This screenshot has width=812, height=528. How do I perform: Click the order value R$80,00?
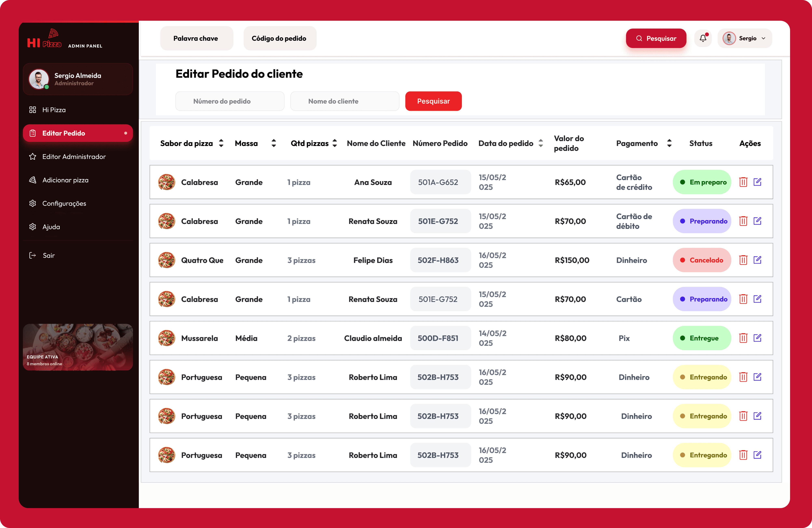(570, 338)
